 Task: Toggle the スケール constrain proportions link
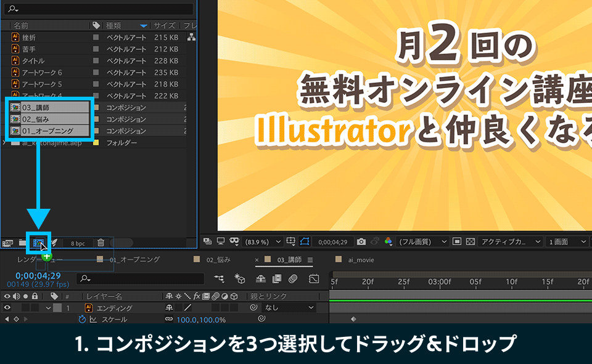tap(169, 319)
